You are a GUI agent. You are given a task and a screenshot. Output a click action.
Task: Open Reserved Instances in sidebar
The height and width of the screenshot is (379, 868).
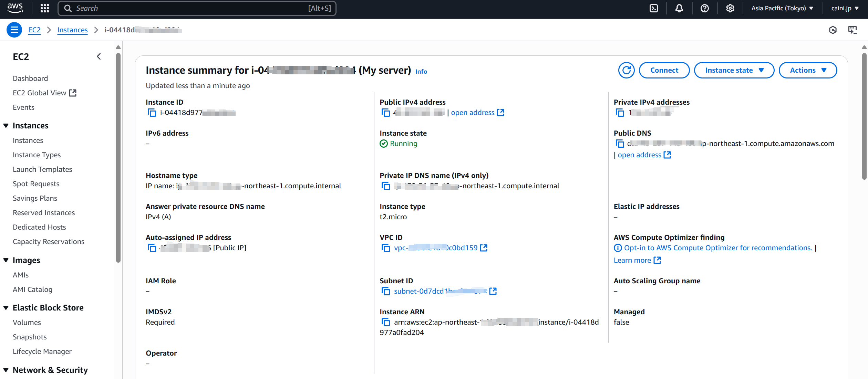point(44,213)
